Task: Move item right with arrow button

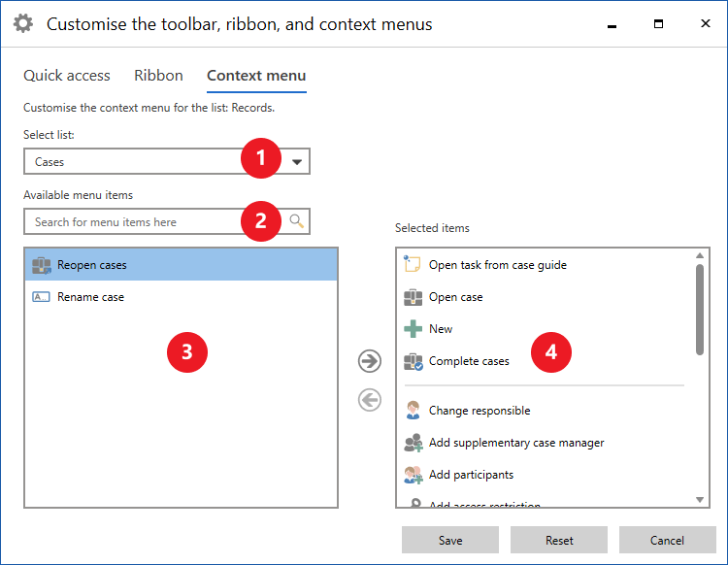Action: coord(370,361)
